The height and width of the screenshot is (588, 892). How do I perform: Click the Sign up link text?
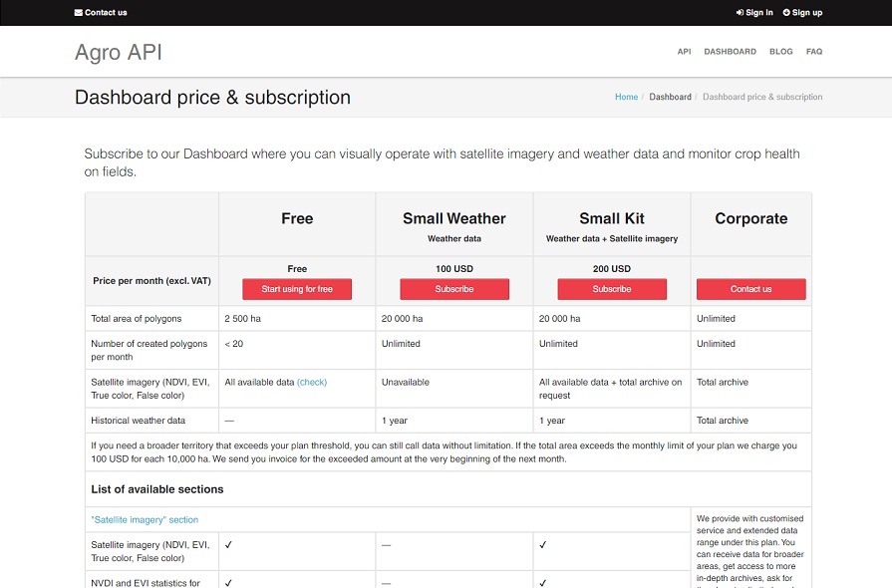[x=807, y=13]
